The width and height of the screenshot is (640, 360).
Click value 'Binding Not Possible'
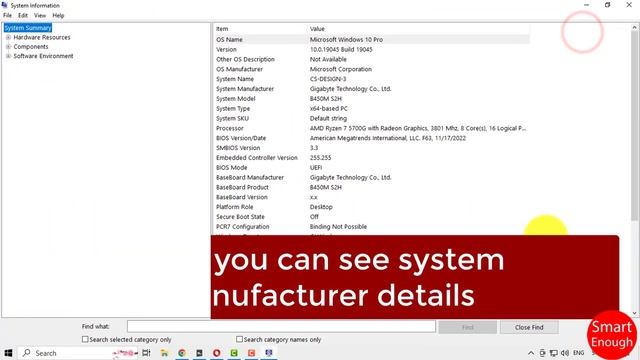[x=338, y=227]
